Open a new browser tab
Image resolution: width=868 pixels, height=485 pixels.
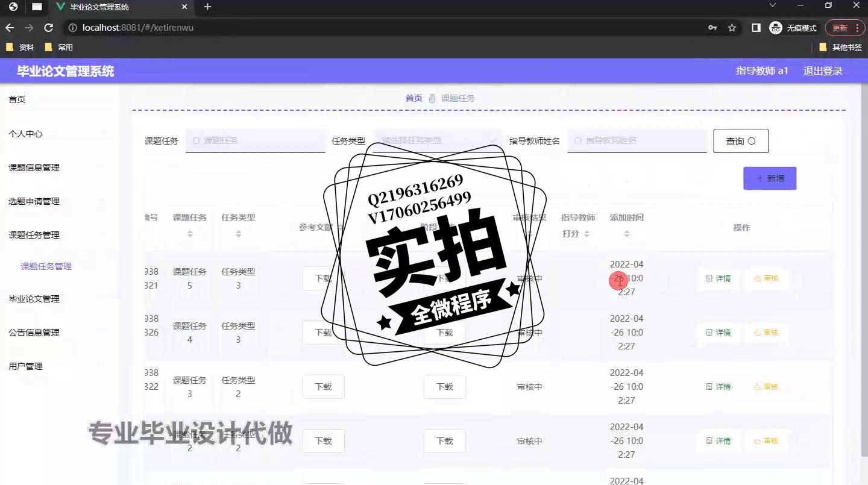pyautogui.click(x=207, y=7)
